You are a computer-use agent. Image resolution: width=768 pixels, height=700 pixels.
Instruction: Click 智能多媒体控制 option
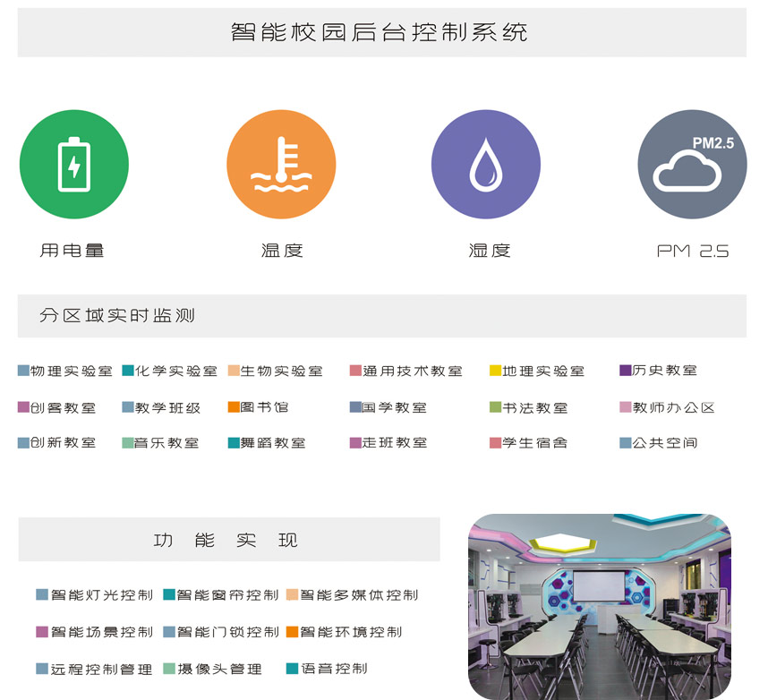[359, 595]
